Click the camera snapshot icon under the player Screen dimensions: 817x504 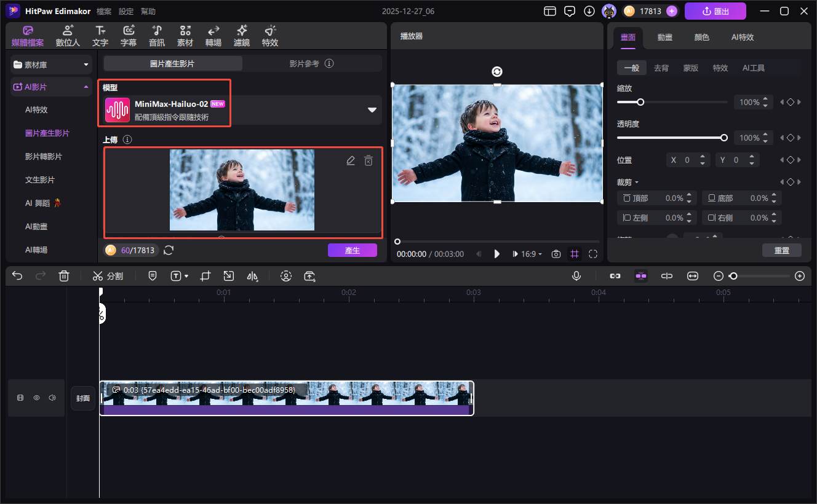click(556, 254)
